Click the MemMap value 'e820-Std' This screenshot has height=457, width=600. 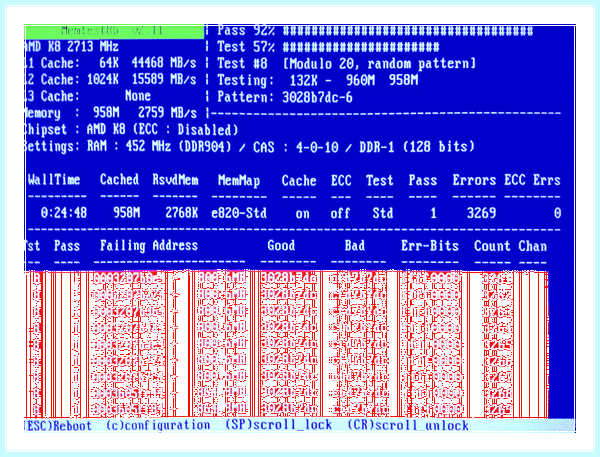pos(239,213)
